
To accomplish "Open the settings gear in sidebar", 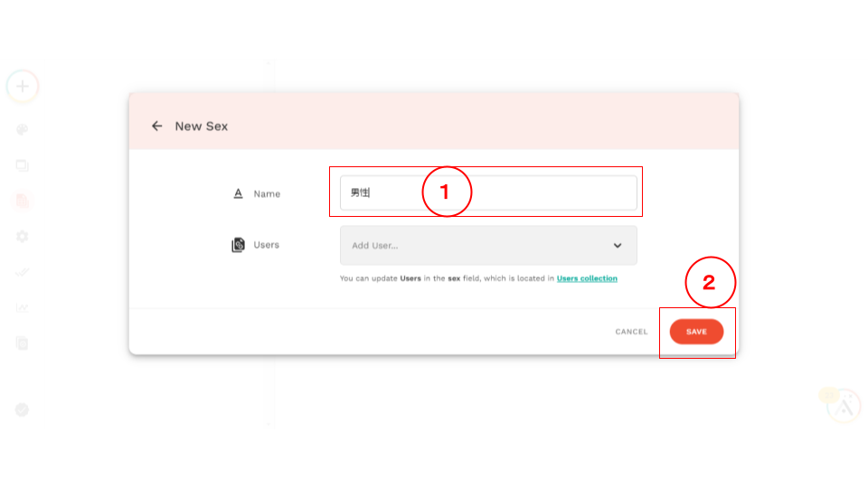I will click(22, 237).
